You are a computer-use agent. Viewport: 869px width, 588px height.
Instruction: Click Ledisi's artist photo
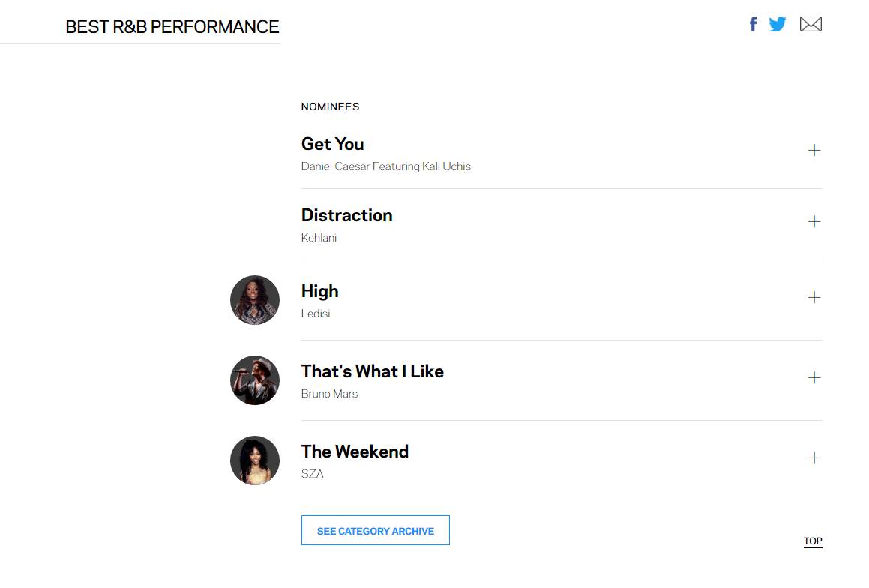[x=255, y=300]
